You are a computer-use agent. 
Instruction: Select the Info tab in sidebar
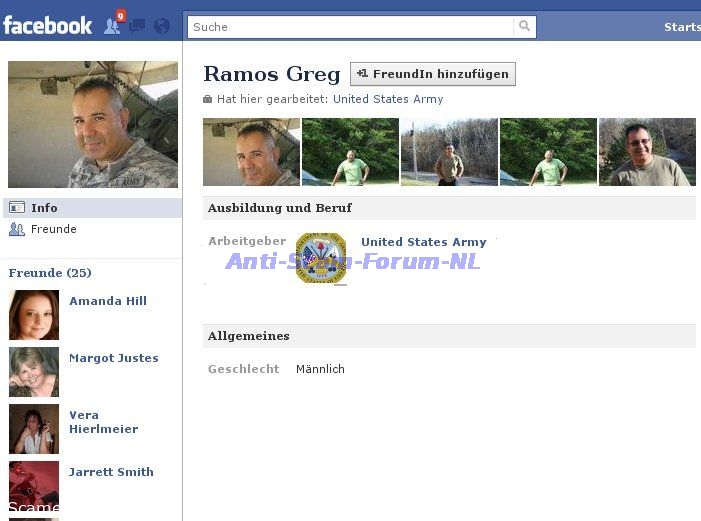[x=44, y=208]
